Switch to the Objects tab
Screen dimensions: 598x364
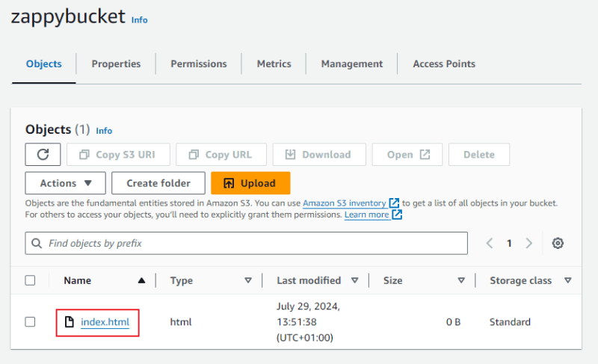(x=44, y=64)
